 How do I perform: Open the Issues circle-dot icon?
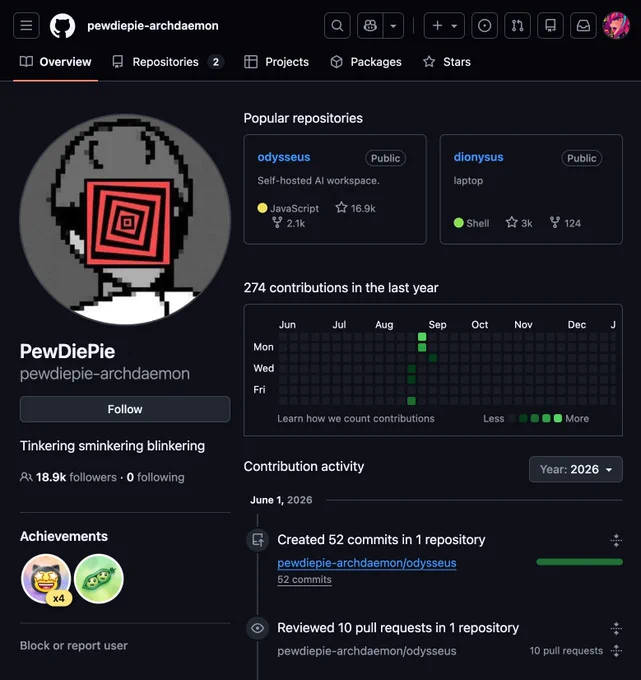coord(484,26)
